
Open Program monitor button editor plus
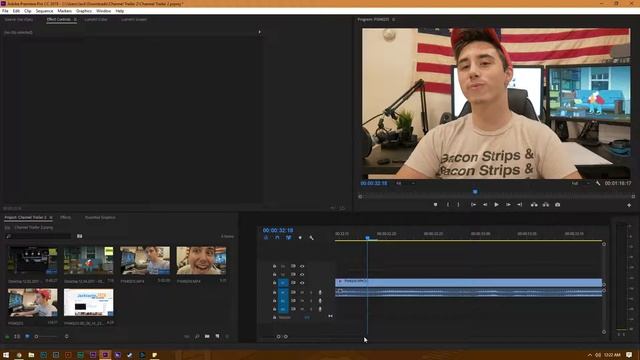coord(629,205)
